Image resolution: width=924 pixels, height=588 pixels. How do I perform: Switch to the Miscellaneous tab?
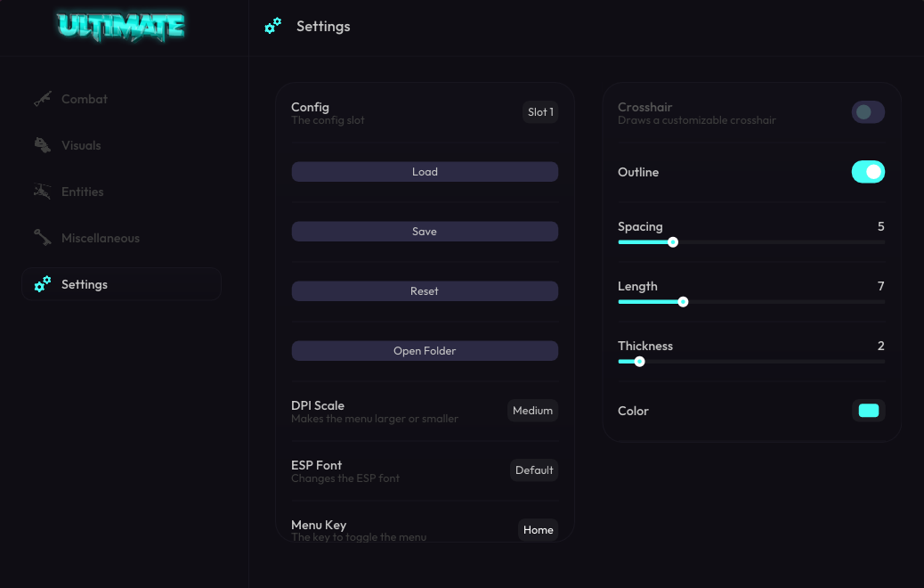(100, 238)
